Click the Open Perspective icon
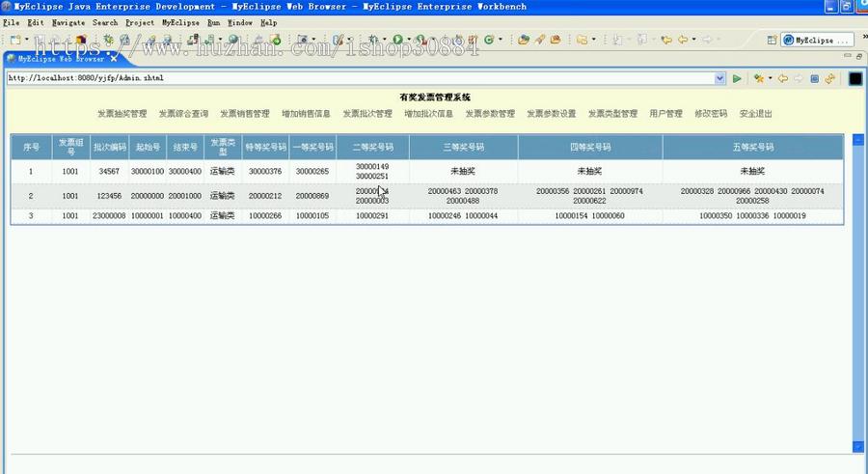The width and height of the screenshot is (868, 474). [773, 40]
